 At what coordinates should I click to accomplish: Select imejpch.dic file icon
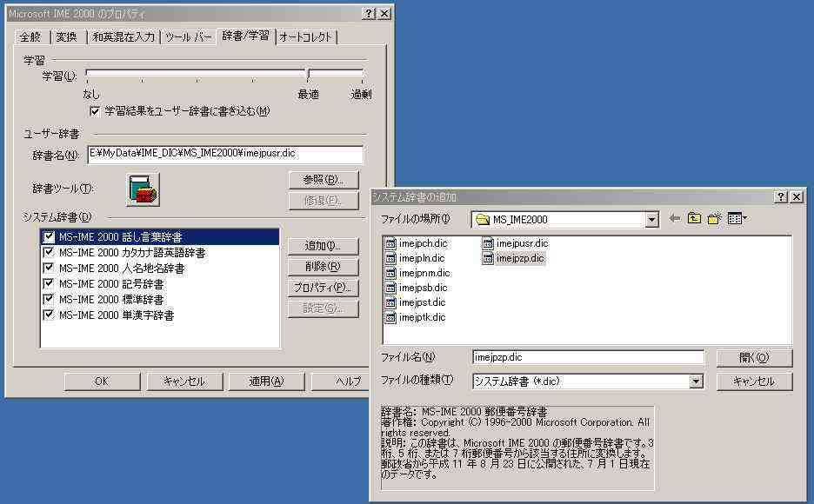coord(390,243)
